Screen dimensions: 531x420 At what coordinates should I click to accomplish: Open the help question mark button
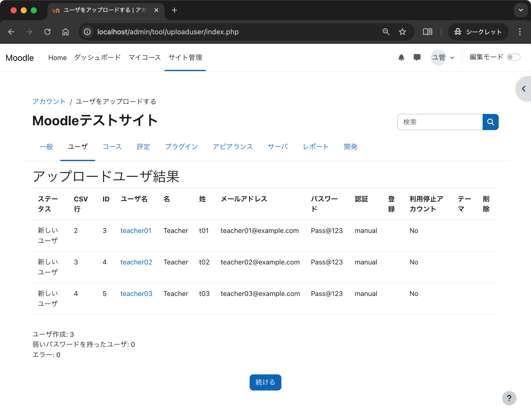509,398
